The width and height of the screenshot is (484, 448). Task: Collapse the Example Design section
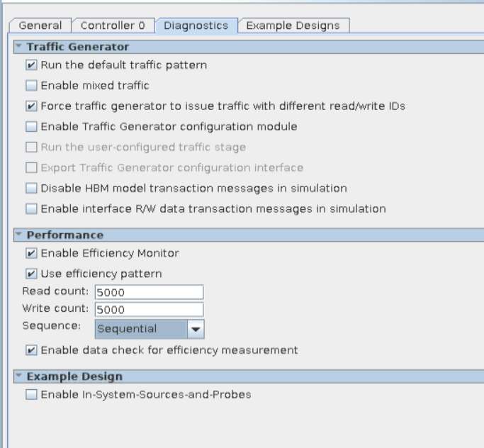pyautogui.click(x=20, y=376)
